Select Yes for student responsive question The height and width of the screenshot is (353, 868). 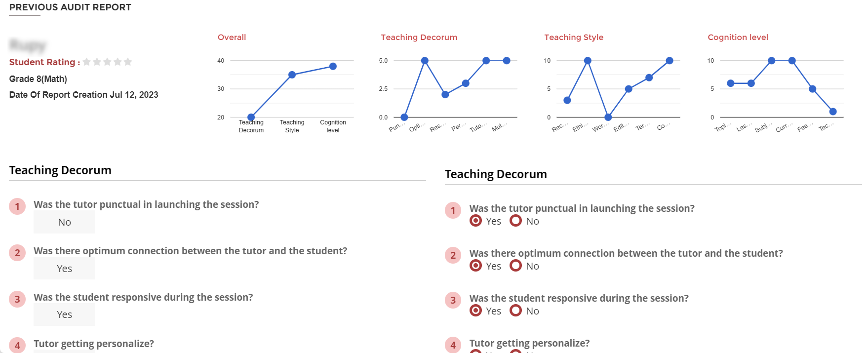point(476,311)
